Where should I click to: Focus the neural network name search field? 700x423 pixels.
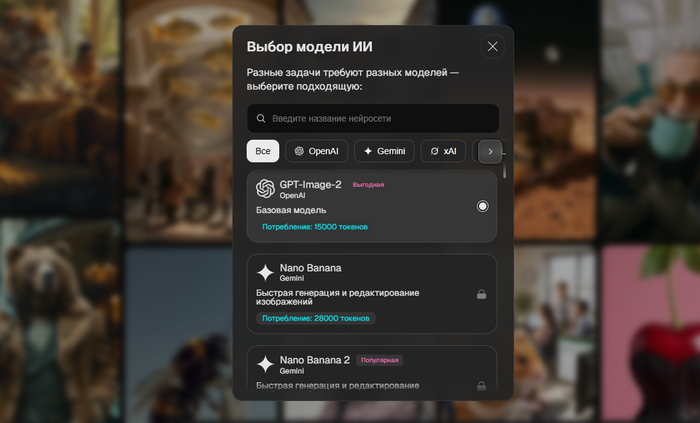click(x=373, y=118)
